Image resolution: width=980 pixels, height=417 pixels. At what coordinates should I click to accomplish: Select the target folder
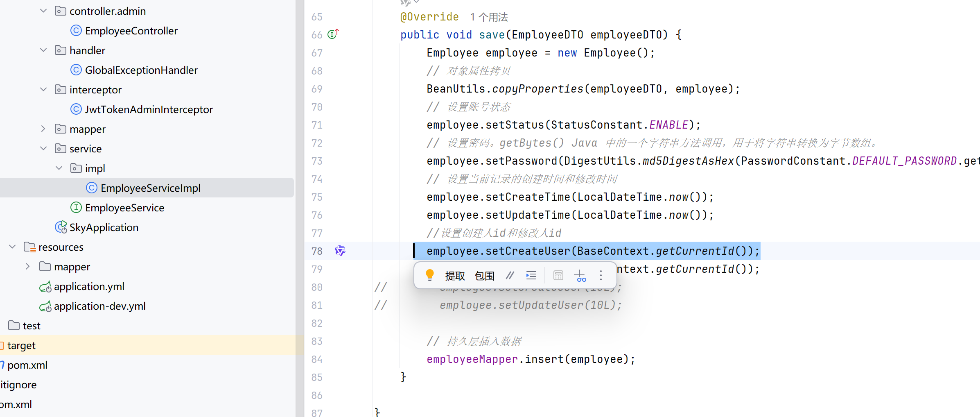(21, 345)
